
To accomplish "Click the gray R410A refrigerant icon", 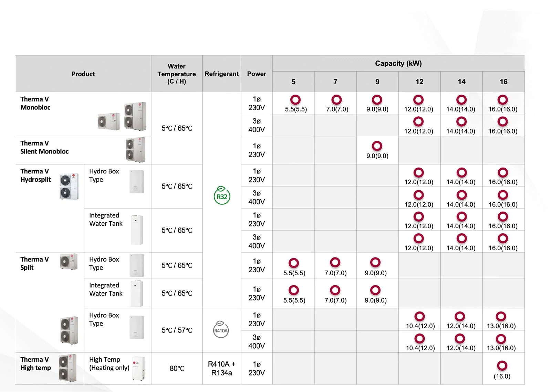I will pos(221,330).
